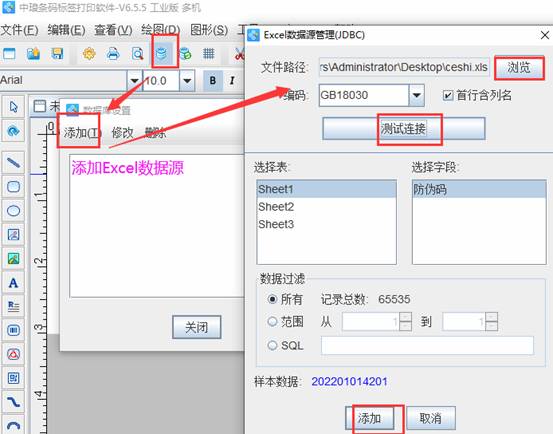Open the Arial font dropdown
The image size is (553, 434).
pos(134,81)
